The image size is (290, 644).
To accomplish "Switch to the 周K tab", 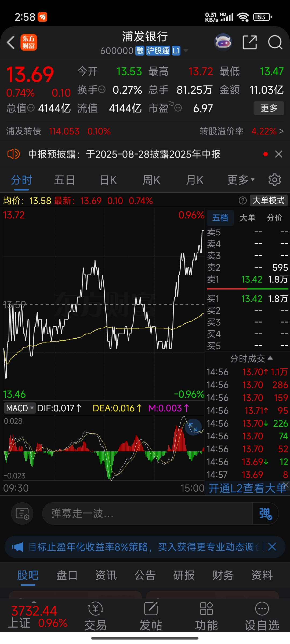I will [x=151, y=180].
